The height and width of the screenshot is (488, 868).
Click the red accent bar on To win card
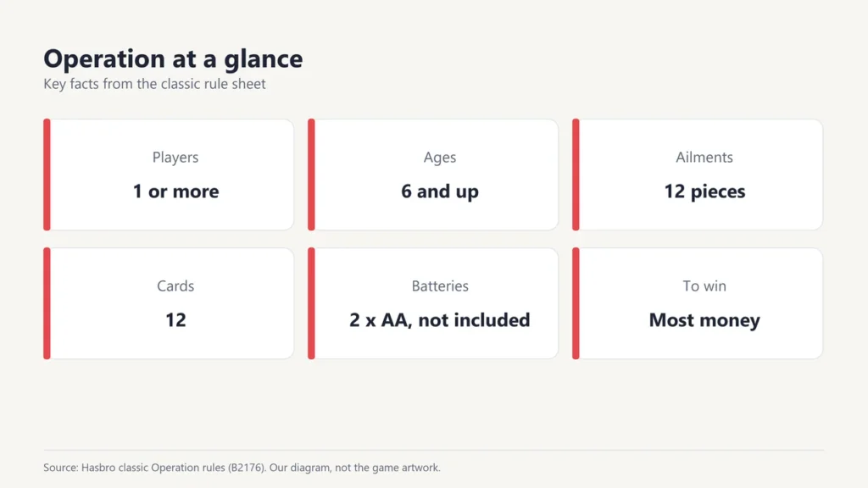click(x=576, y=303)
